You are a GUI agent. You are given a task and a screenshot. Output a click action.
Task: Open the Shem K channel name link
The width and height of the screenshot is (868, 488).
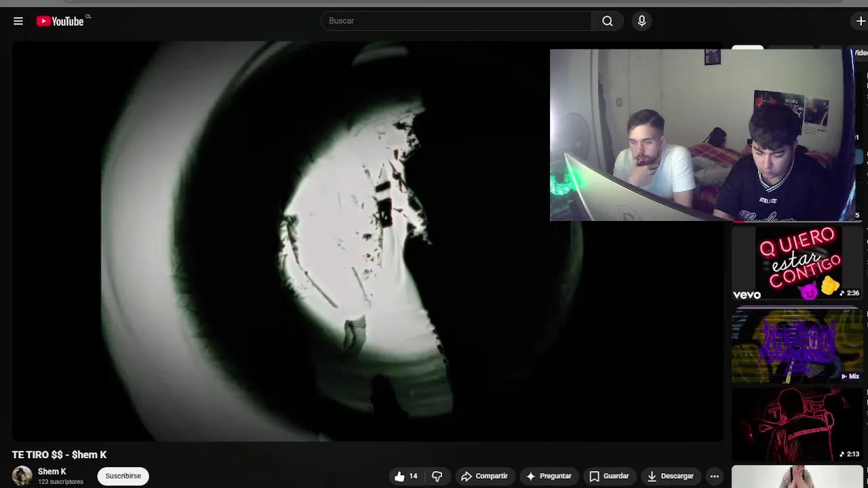pyautogui.click(x=52, y=472)
